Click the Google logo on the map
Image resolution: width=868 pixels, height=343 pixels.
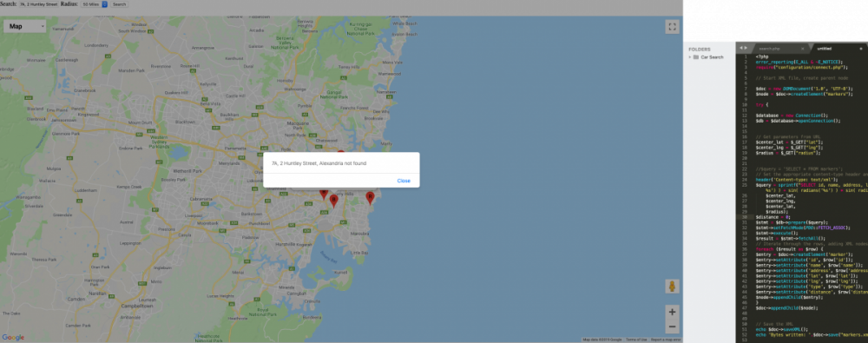(13, 338)
